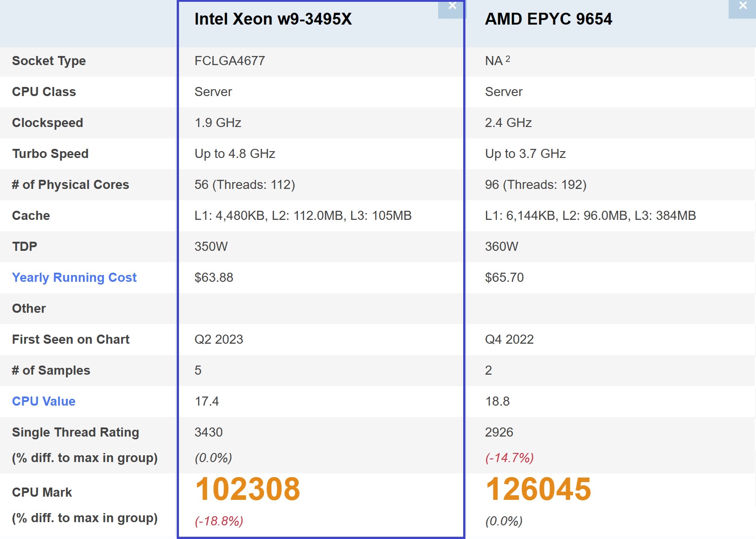Click the 1.9 GHz clockspeed value
Viewport: 756px width, 539px height.
pyautogui.click(x=218, y=122)
